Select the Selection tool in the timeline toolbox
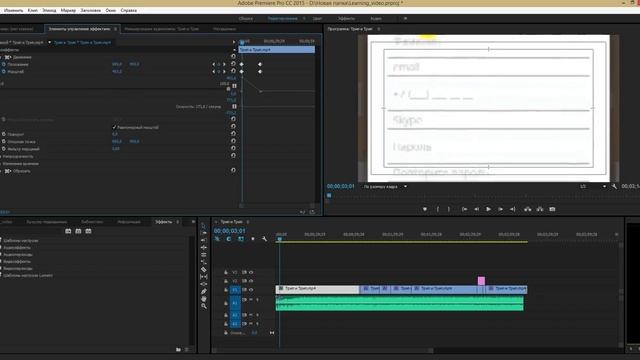The height and width of the screenshot is (360, 640). [203, 226]
